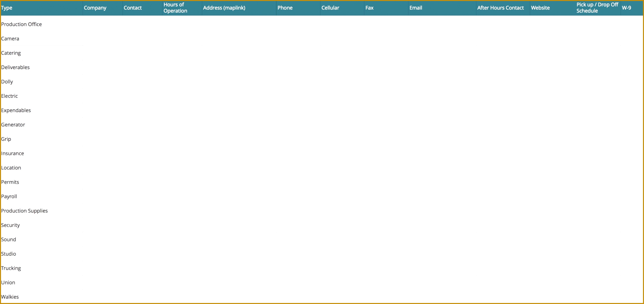The width and height of the screenshot is (644, 304).
Task: Click the Website column header
Action: (541, 8)
